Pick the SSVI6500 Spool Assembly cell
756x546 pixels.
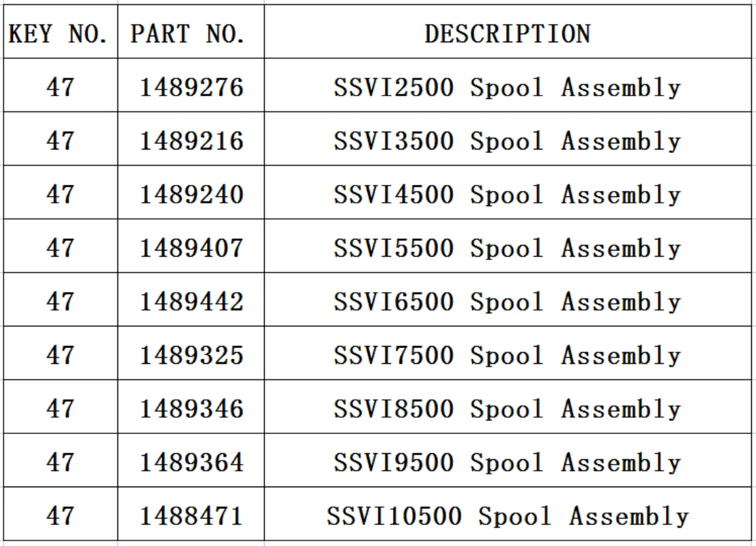(507, 302)
